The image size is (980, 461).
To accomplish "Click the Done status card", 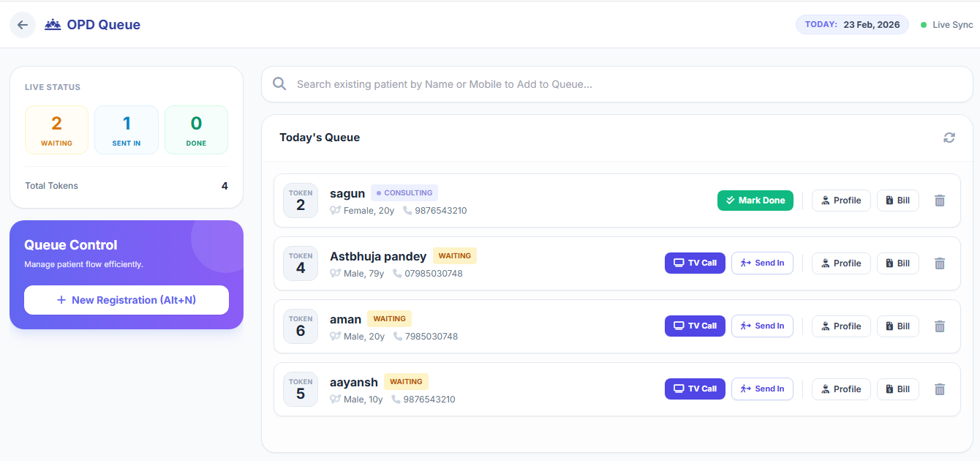I will (196, 130).
